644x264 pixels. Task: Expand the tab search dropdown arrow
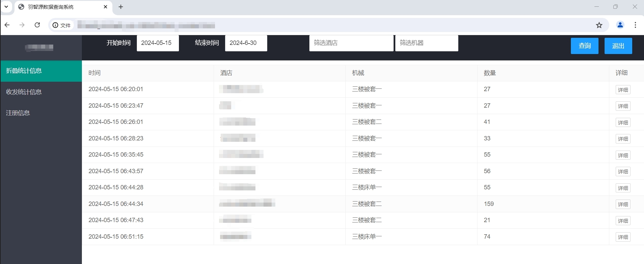coord(6,7)
